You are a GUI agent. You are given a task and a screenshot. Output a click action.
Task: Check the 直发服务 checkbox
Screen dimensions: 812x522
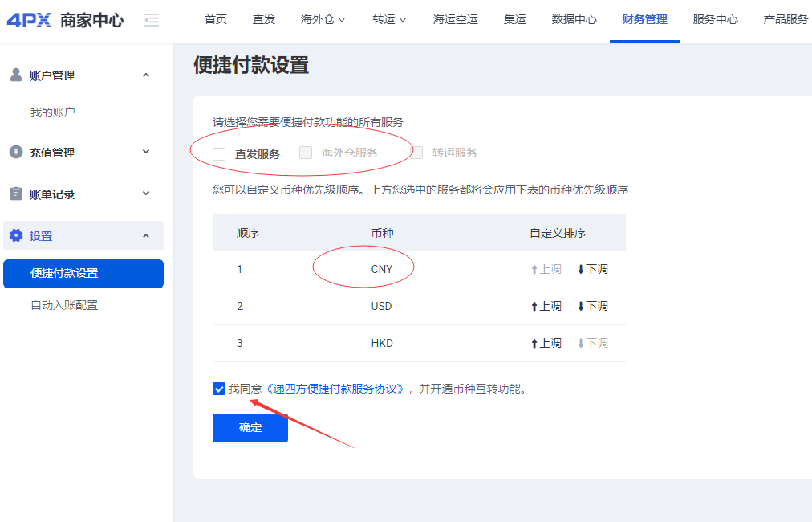219,154
